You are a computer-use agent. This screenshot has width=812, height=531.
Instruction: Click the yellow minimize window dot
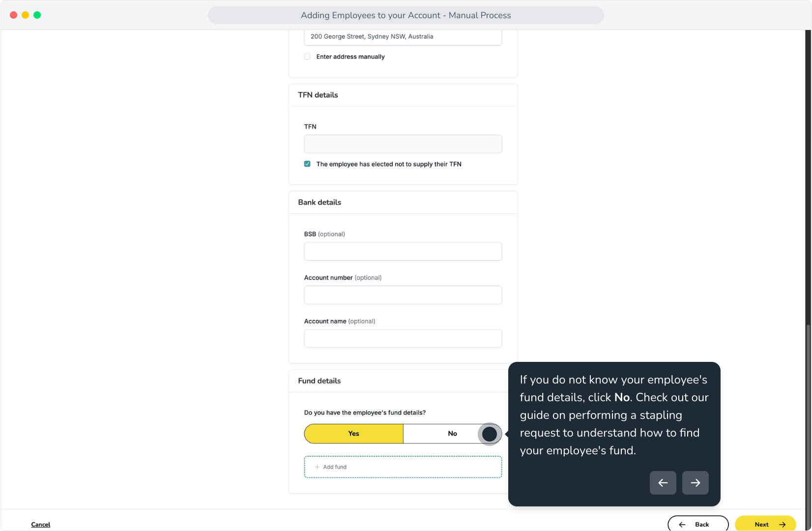(26, 15)
